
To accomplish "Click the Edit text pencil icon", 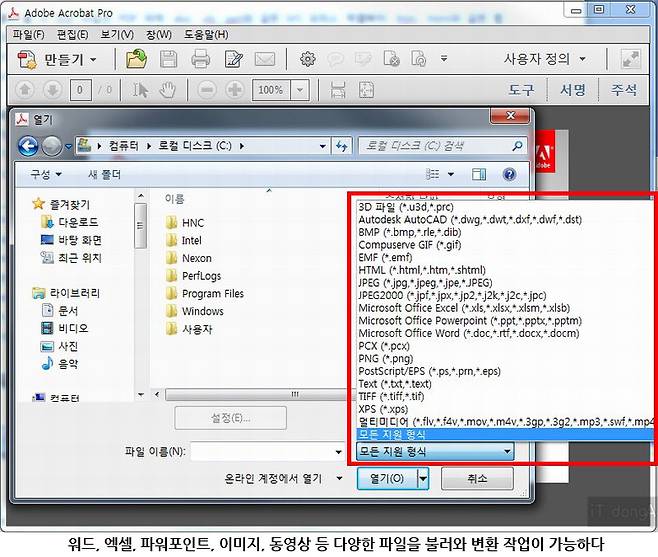I will click(x=233, y=59).
